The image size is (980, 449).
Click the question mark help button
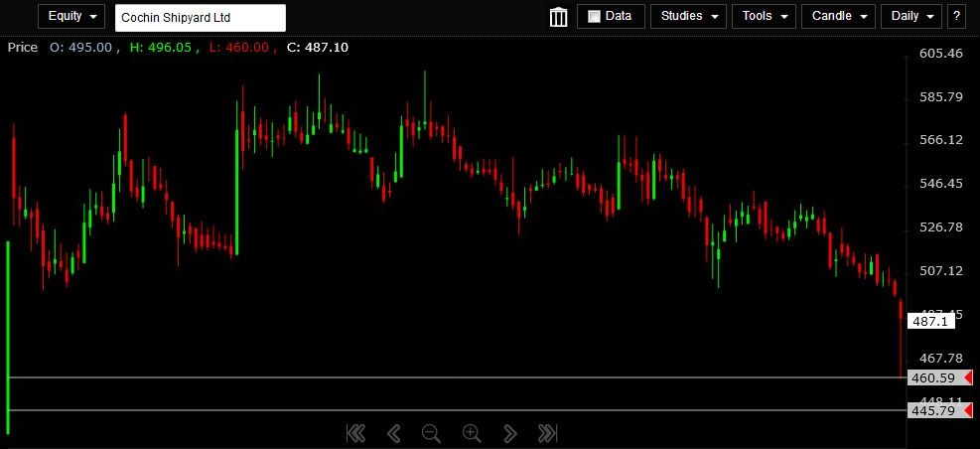(956, 17)
